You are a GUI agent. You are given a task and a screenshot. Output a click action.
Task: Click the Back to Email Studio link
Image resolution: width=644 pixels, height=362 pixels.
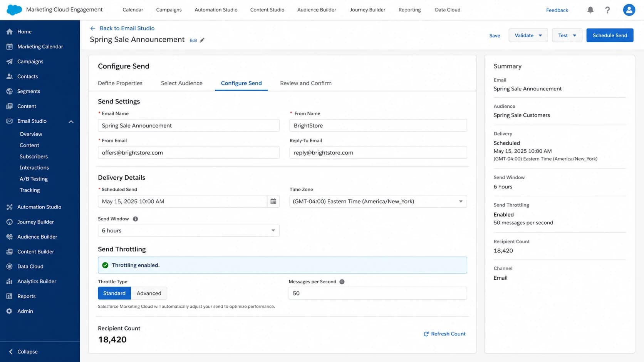(127, 28)
